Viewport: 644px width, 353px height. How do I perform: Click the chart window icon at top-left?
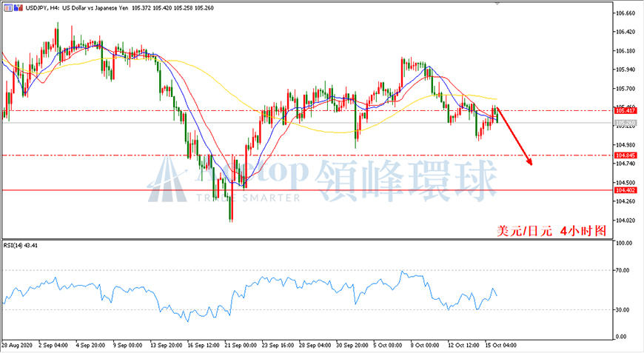point(8,7)
